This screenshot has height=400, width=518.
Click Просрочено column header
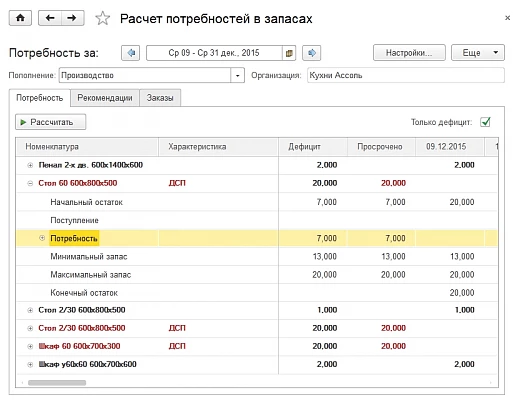381,147
